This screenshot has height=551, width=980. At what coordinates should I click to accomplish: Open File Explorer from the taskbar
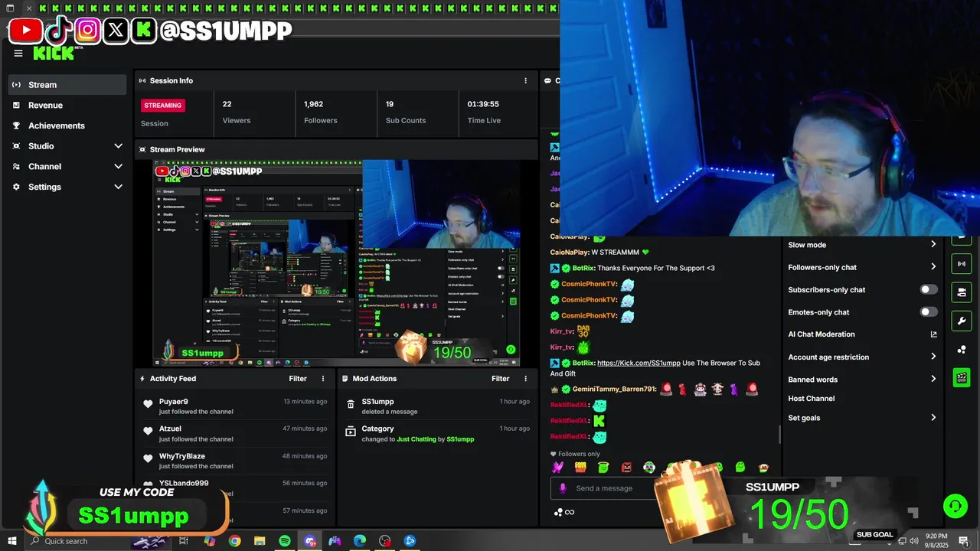pos(260,541)
